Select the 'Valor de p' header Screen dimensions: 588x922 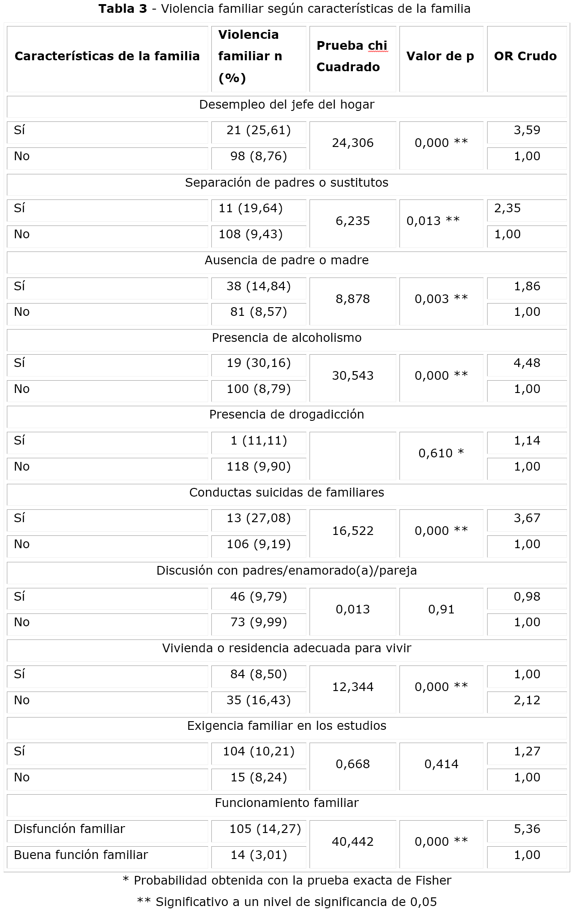tap(440, 57)
